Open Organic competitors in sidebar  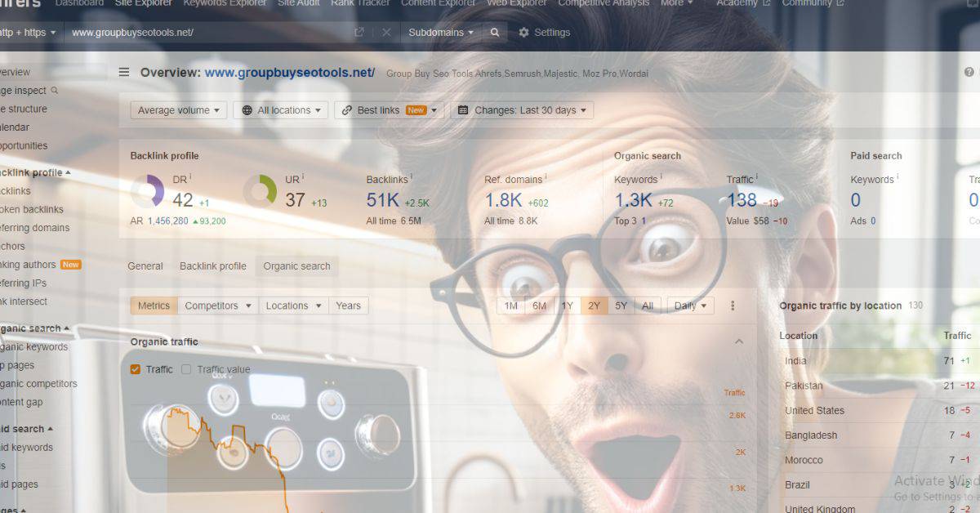37,384
